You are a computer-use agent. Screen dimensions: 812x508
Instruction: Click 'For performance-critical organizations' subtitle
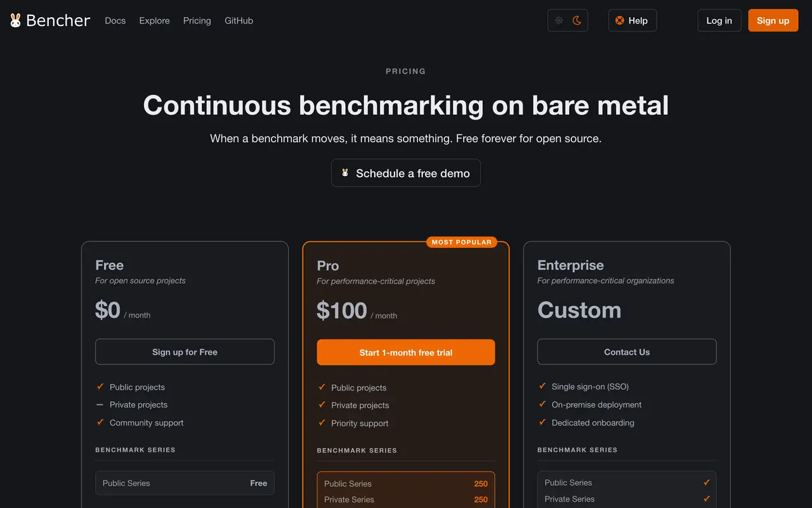click(606, 281)
